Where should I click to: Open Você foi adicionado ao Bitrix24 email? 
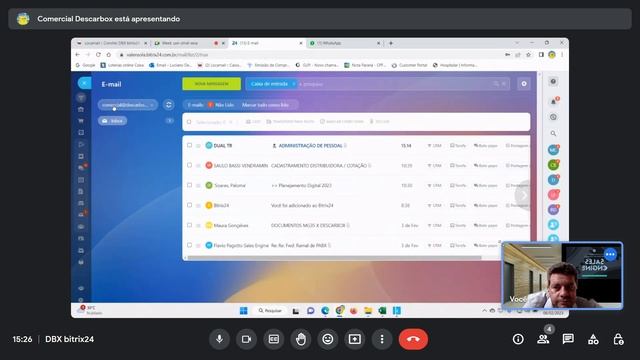point(302,205)
